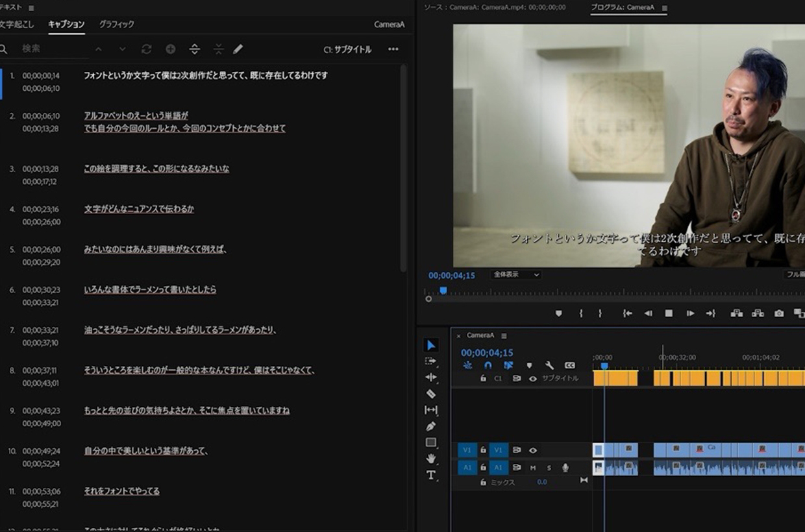Click the wrench timeline display settings icon

[x=549, y=365]
